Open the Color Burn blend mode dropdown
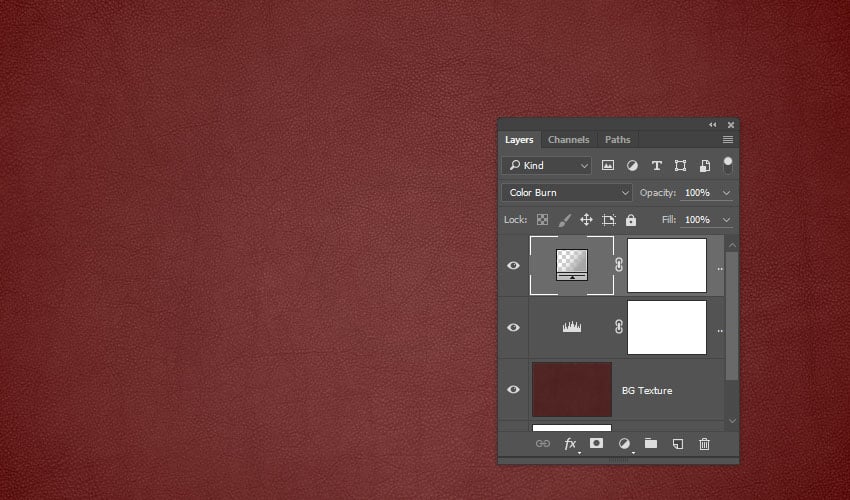The height and width of the screenshot is (500, 850). click(x=567, y=192)
